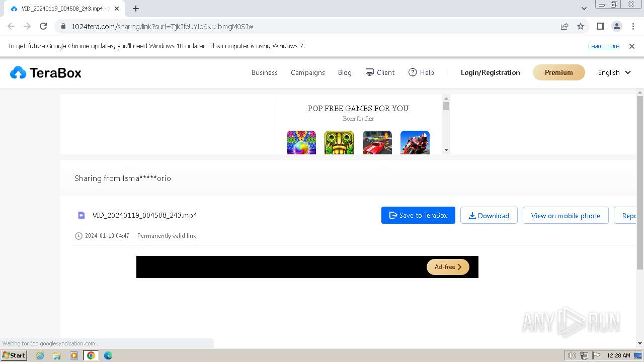The height and width of the screenshot is (362, 644).
Task: Open Chrome profile avatar
Action: [617, 26]
